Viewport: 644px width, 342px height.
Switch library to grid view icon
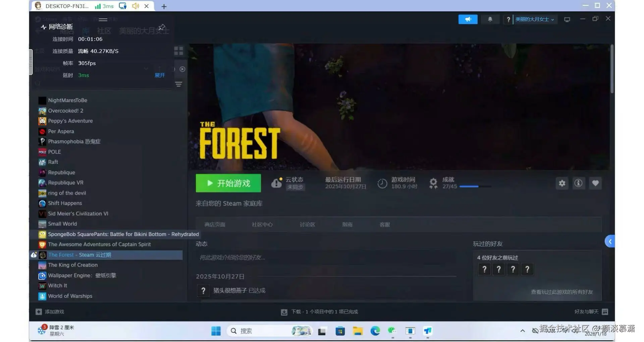point(179,51)
